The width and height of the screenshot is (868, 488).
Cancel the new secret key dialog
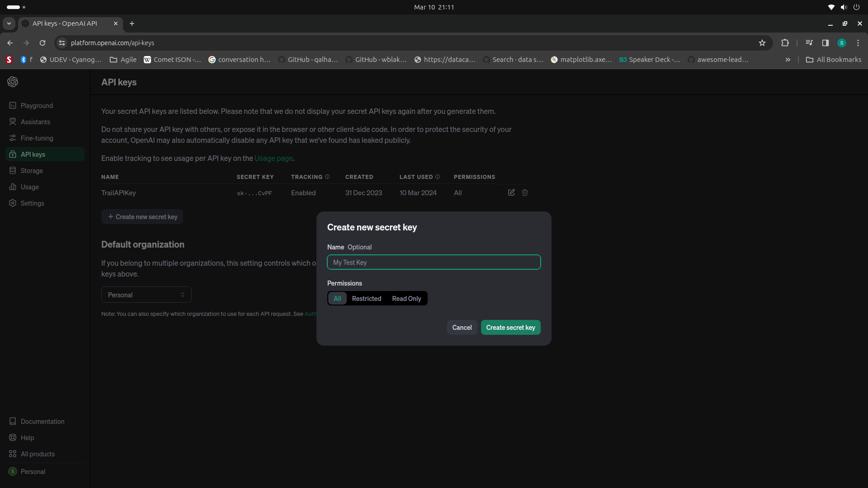[x=462, y=328]
